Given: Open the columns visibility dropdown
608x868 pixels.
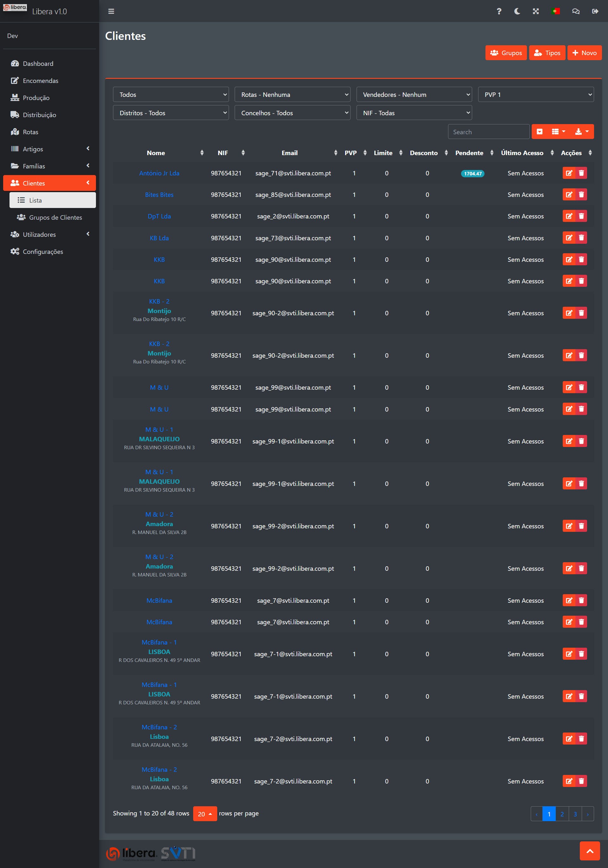Looking at the screenshot, I should (558, 132).
